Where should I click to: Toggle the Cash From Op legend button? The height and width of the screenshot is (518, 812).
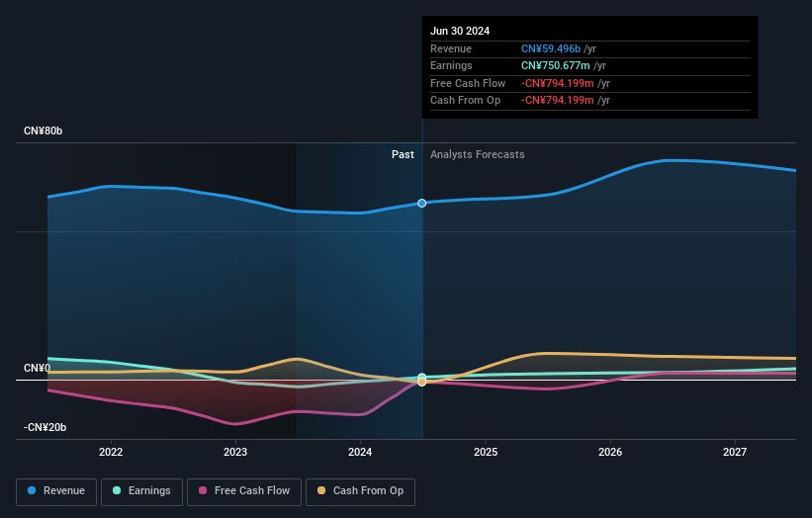point(360,491)
